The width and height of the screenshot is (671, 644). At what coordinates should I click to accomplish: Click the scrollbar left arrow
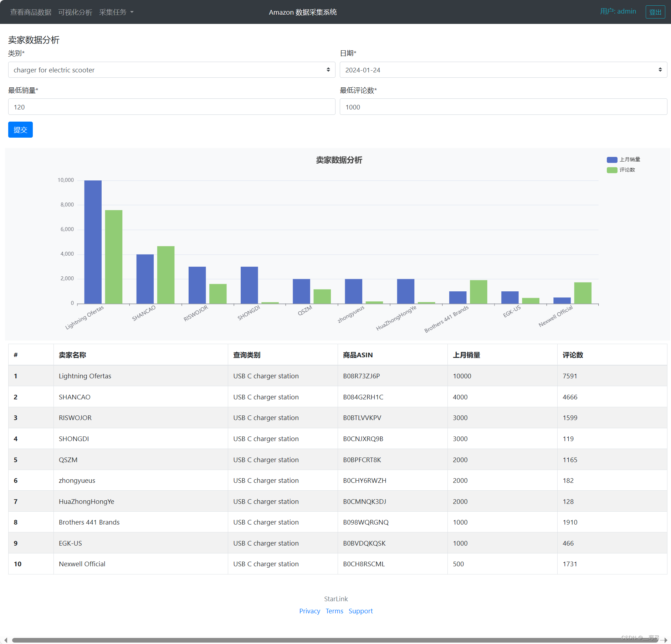coord(6,640)
